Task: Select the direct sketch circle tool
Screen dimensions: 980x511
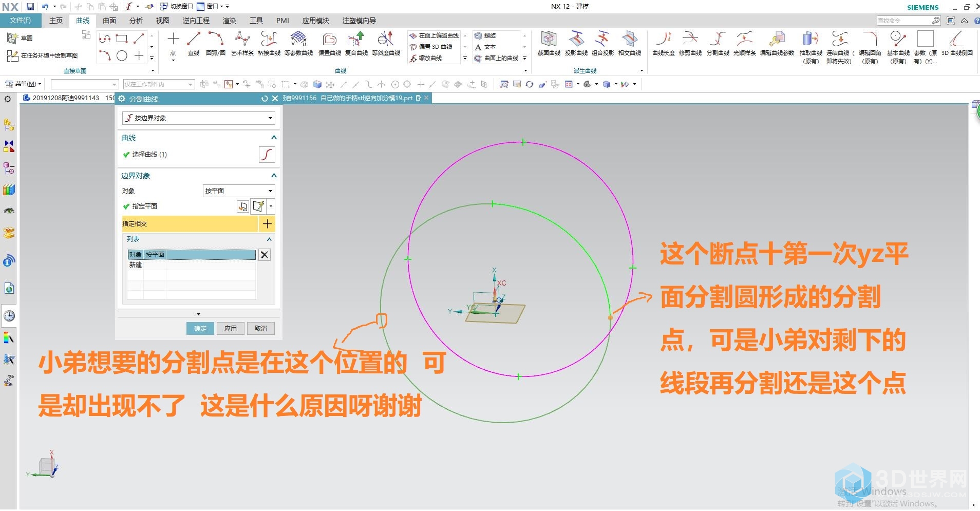Action: pyautogui.click(x=122, y=56)
